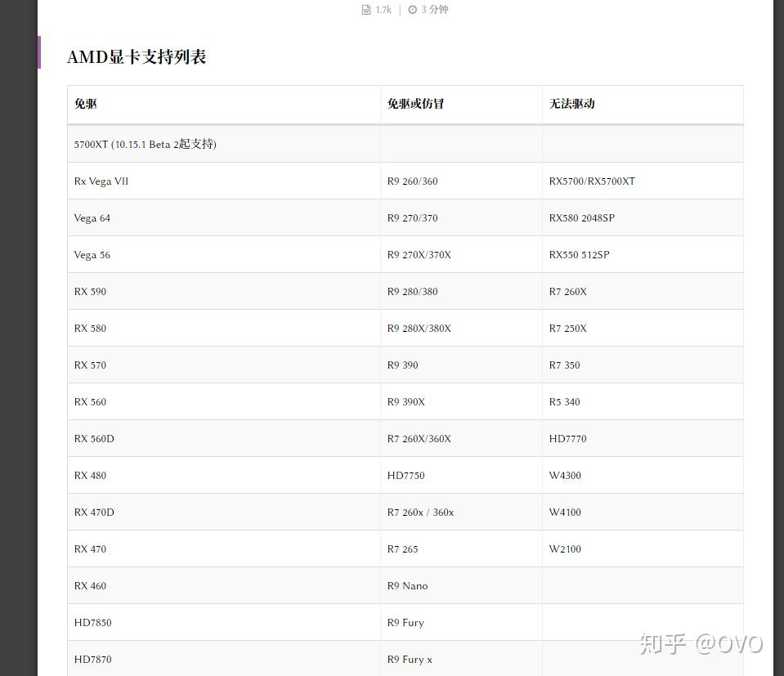The width and height of the screenshot is (784, 676).
Task: Click the 'R9 390' cell
Action: (461, 365)
